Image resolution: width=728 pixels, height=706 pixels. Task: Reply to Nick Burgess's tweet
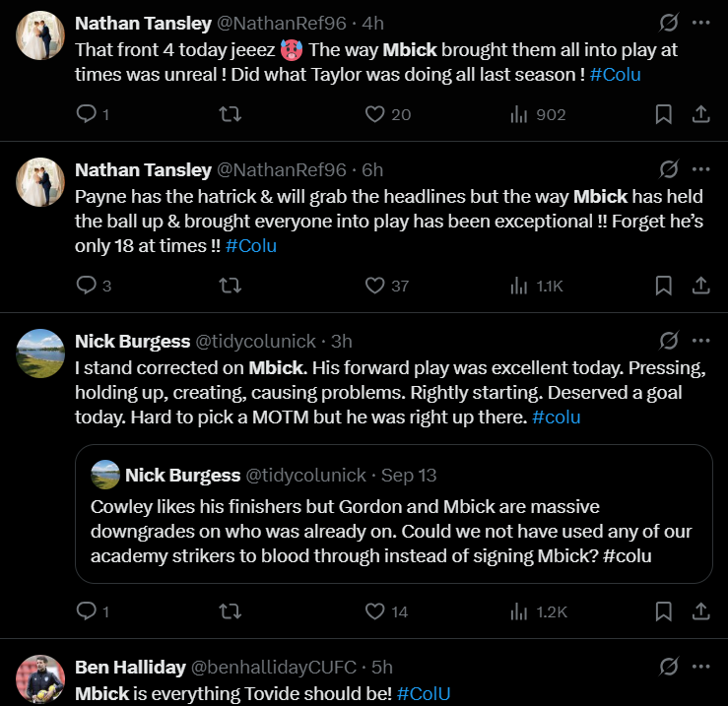(x=88, y=611)
